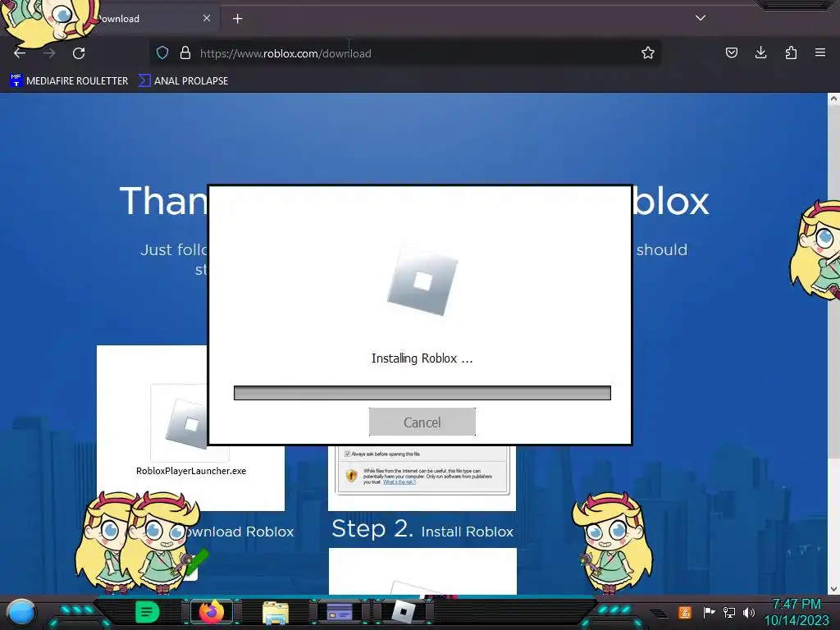Screen dimensions: 840x630
Task: Close the Download tab
Action: click(207, 18)
